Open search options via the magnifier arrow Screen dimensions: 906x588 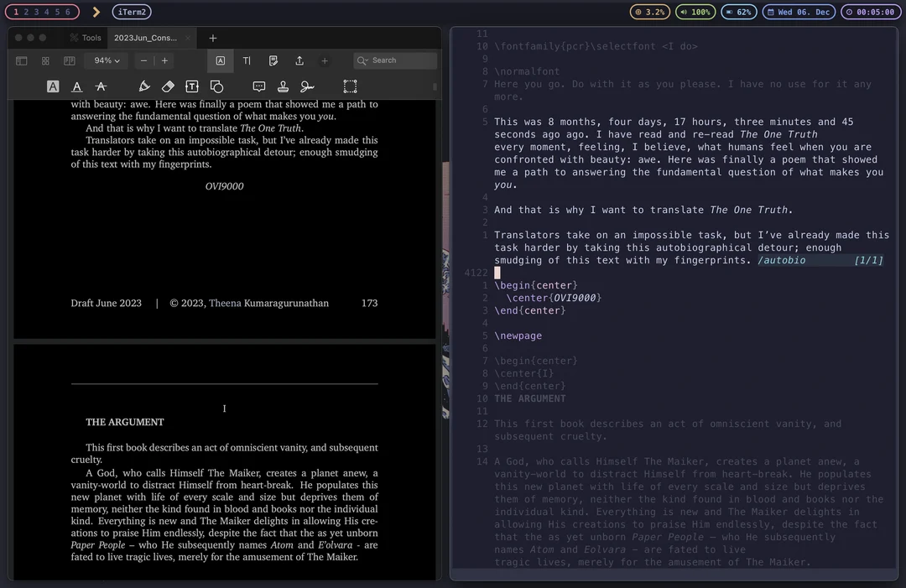364,60
